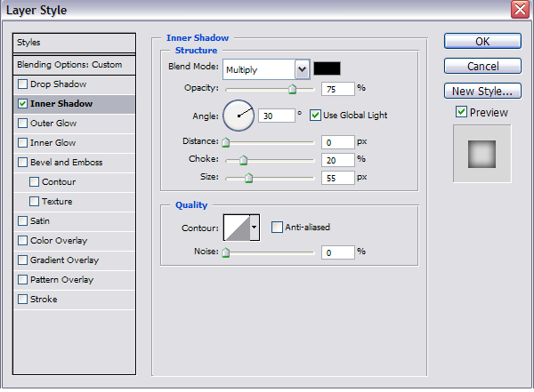The width and height of the screenshot is (534, 392).
Task: Click the Size slider handle
Action: pyautogui.click(x=249, y=178)
